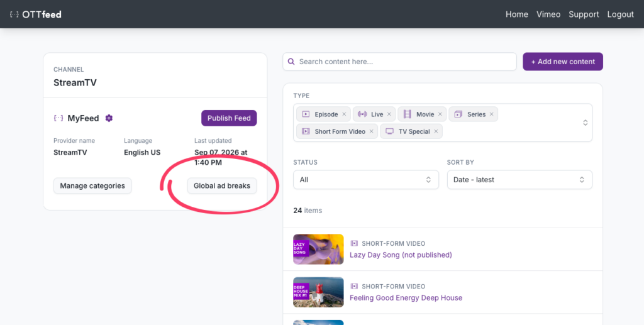Click Global ad breaks button
This screenshot has width=644, height=325.
[x=222, y=186]
